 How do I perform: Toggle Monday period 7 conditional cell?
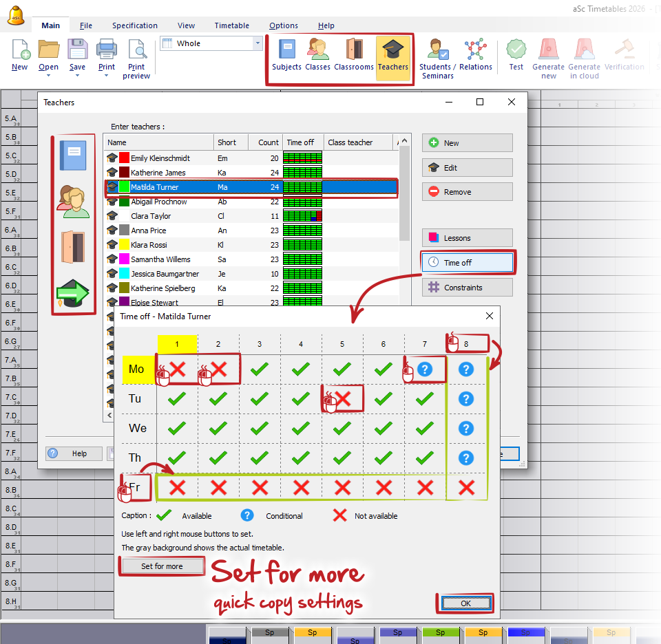pyautogui.click(x=425, y=369)
